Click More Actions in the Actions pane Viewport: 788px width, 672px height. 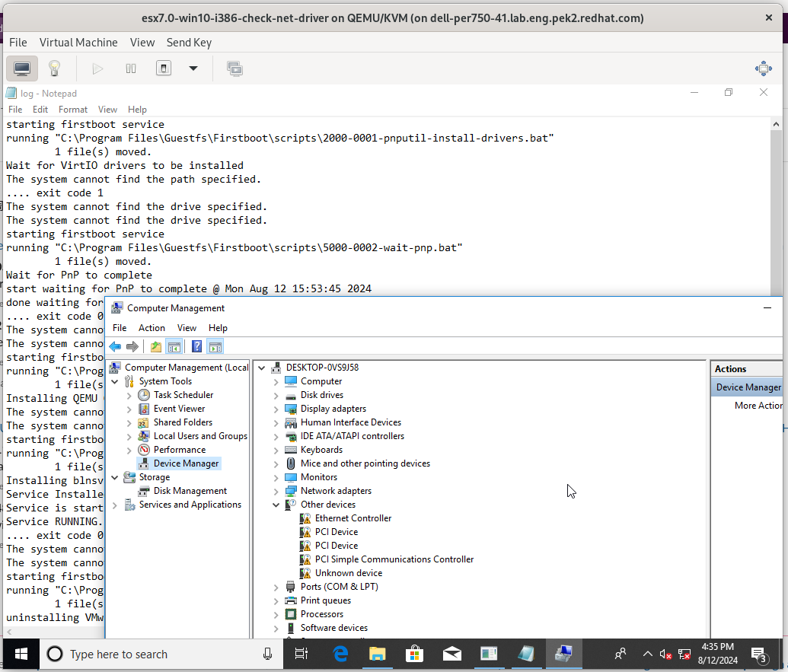coord(758,406)
